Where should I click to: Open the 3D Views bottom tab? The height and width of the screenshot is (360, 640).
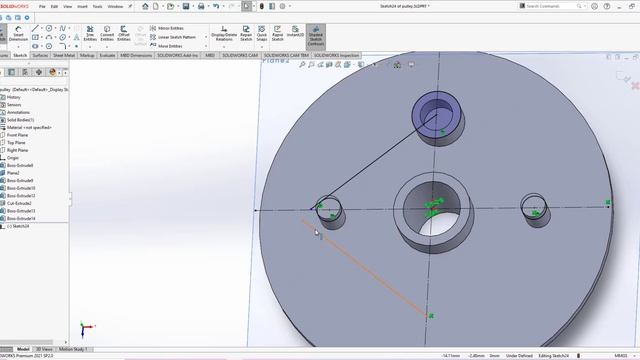[x=44, y=349]
